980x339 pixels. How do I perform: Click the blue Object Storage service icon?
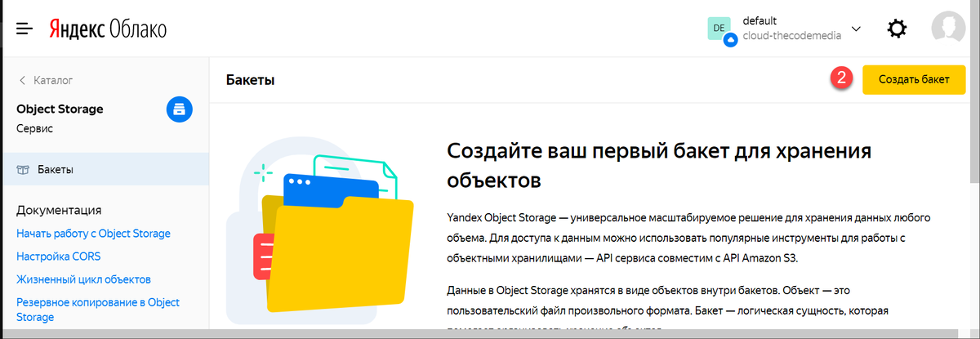(180, 109)
